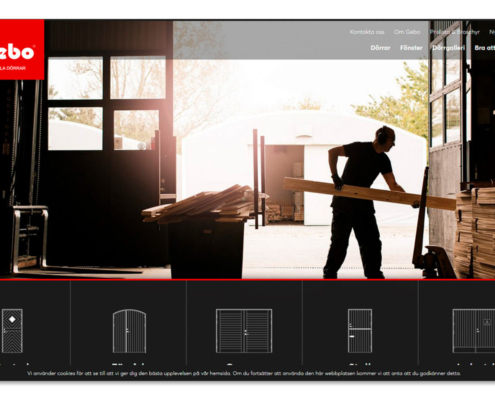This screenshot has width=495, height=400.
Task: Follow the Kontakta oss link
Action: pyautogui.click(x=367, y=32)
